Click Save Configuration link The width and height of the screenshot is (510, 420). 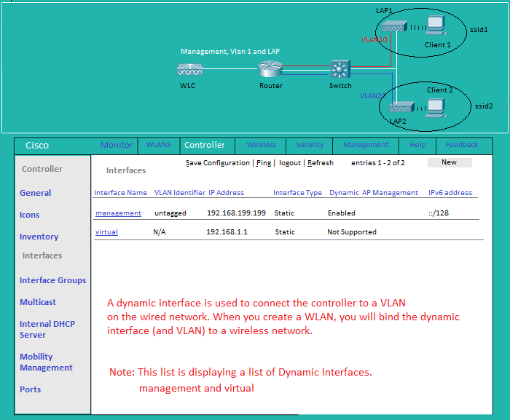point(218,163)
